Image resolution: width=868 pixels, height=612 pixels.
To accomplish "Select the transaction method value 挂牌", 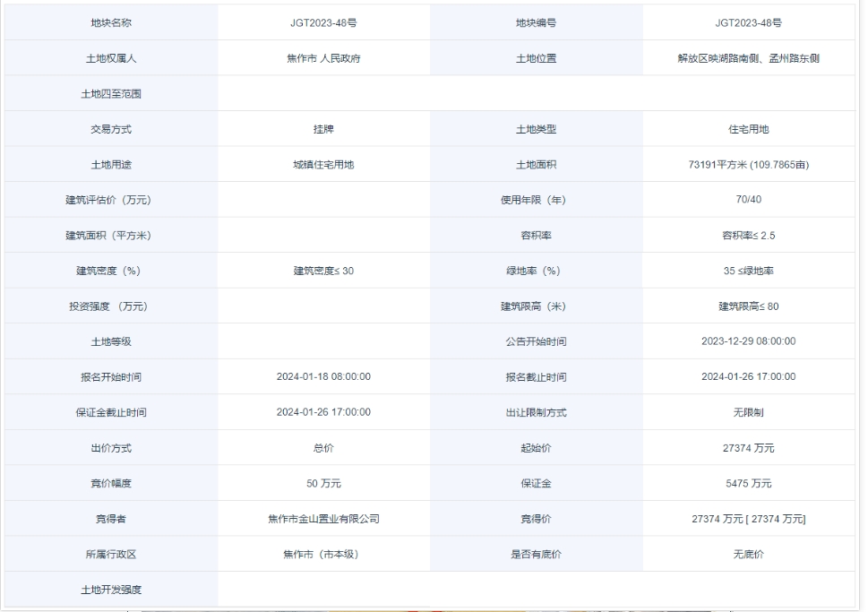I will (x=323, y=129).
